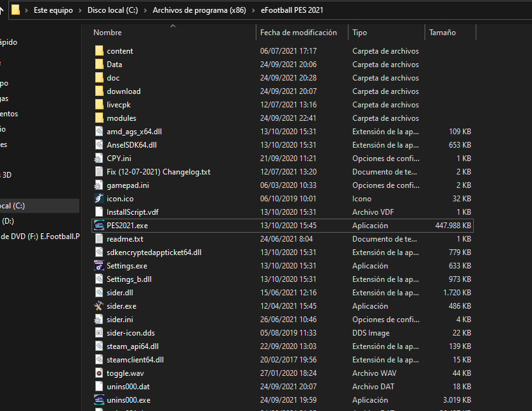Click the Changelog.txt document icon
532x411 pixels.
click(99, 171)
